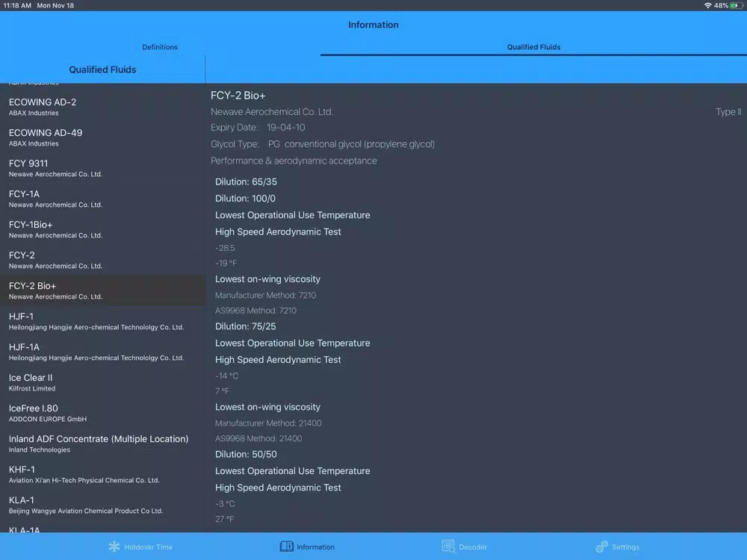This screenshot has height=560, width=747.
Task: Select KHF-1 fluid row
Action: coord(102,474)
